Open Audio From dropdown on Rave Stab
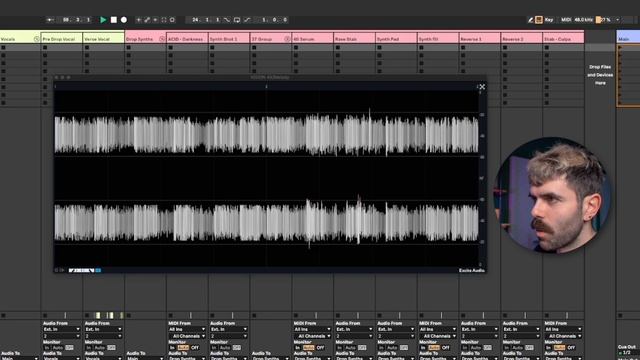Image resolution: width=640 pixels, height=360 pixels. [354, 329]
